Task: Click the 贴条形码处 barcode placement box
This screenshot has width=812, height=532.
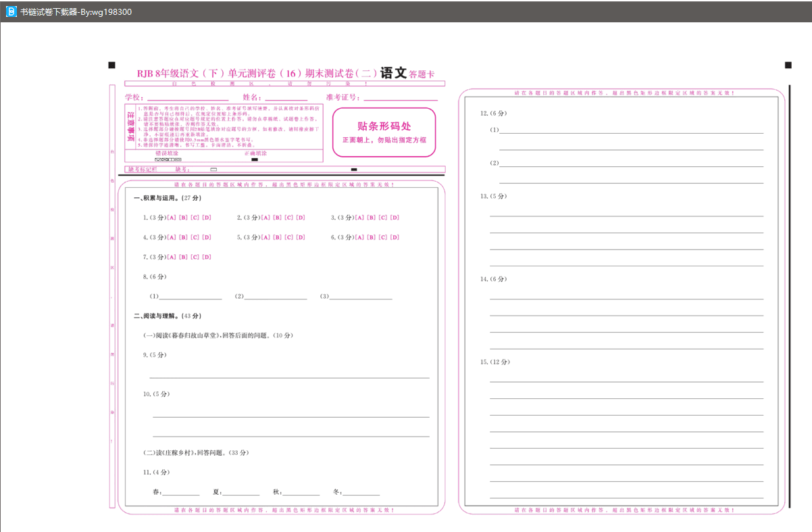Action: (384, 132)
